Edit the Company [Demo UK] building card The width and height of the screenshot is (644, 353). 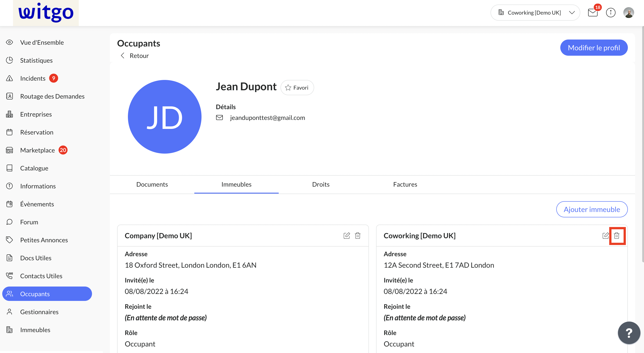[347, 235]
